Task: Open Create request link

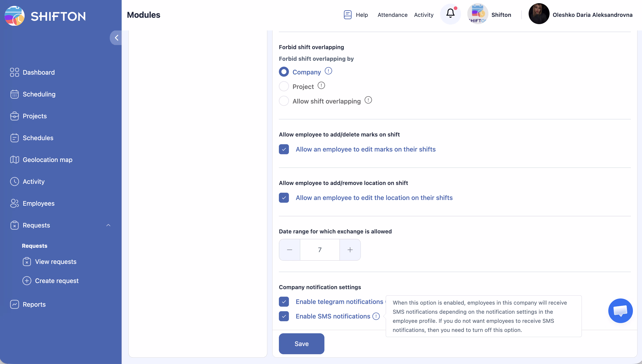Action: tap(56, 281)
